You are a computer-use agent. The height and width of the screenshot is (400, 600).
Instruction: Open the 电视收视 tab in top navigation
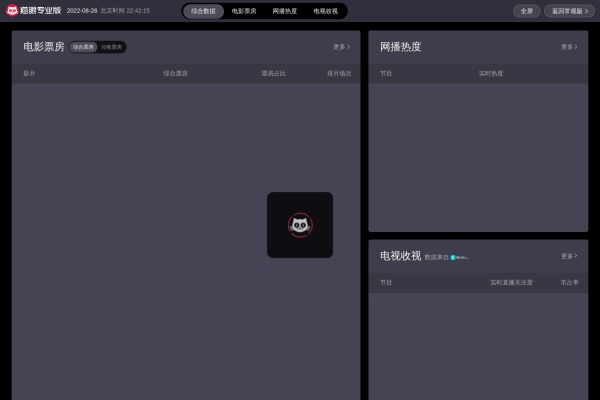pyautogui.click(x=325, y=11)
